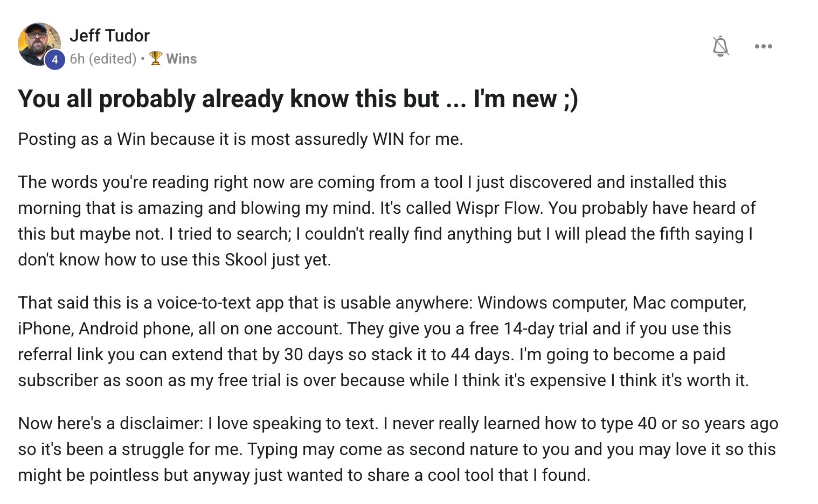Click the phrase "Windows computer" in the post
The image size is (818, 504).
552,303
